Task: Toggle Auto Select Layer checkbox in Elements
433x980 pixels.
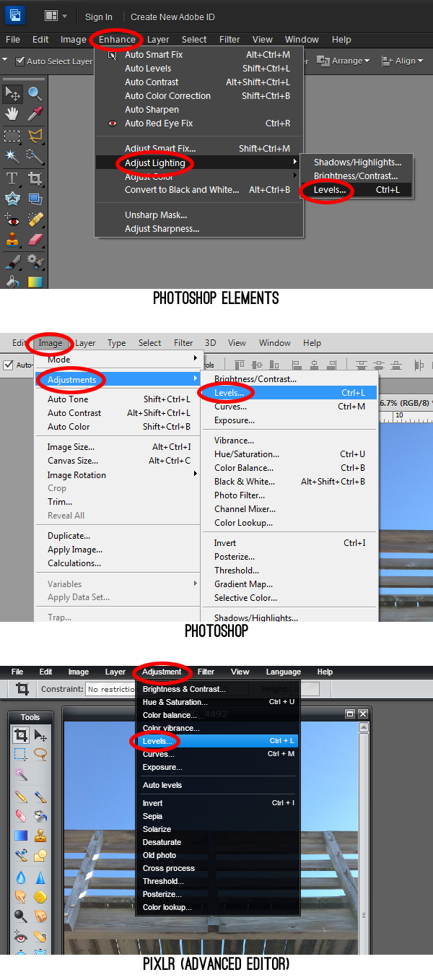Action: (x=19, y=61)
